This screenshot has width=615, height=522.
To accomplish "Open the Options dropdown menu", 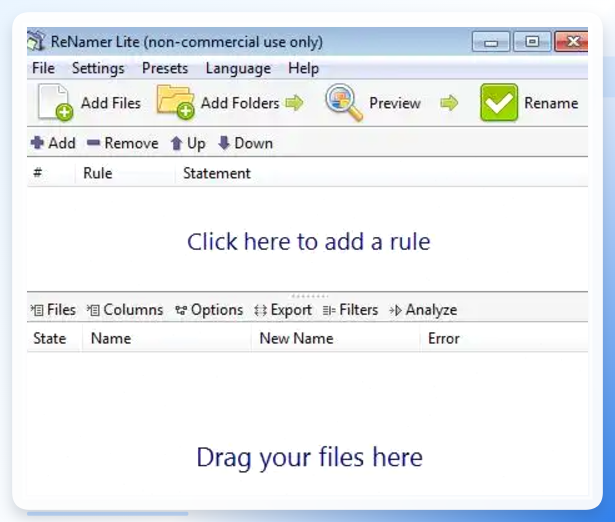I will coord(209,310).
